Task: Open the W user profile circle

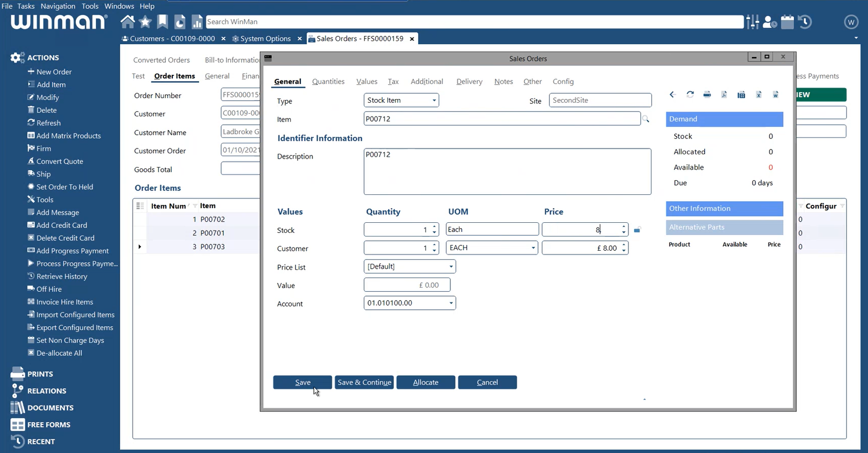Action: click(851, 22)
